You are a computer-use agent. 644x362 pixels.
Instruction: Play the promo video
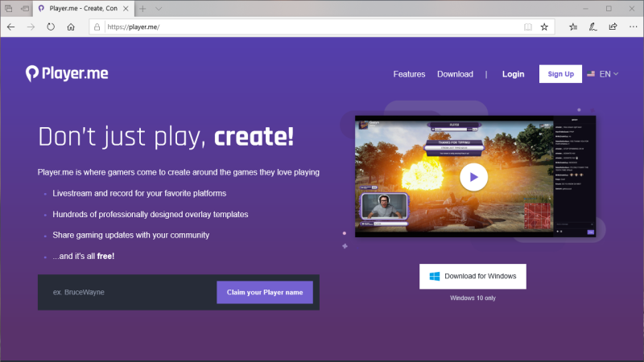pos(473,177)
